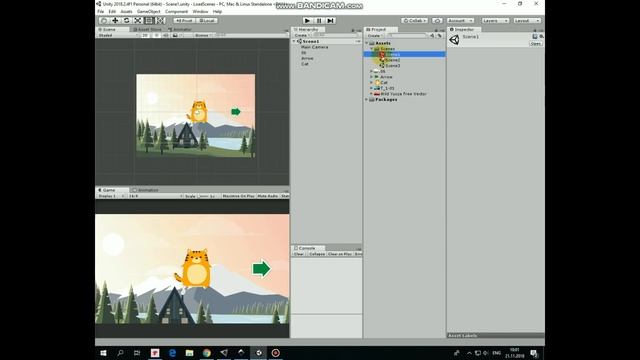Toggle Mute Audio in Game view
640x360 pixels.
[x=268, y=196]
